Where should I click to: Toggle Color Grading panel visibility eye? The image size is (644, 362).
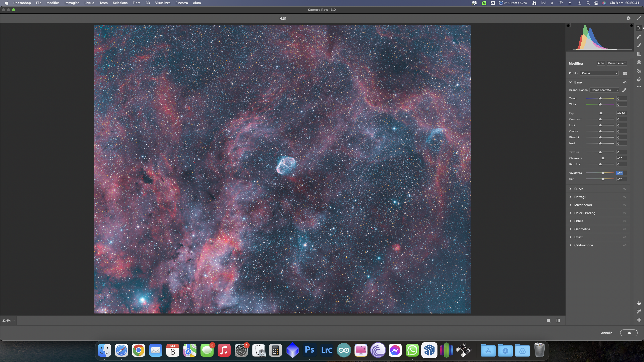click(625, 213)
